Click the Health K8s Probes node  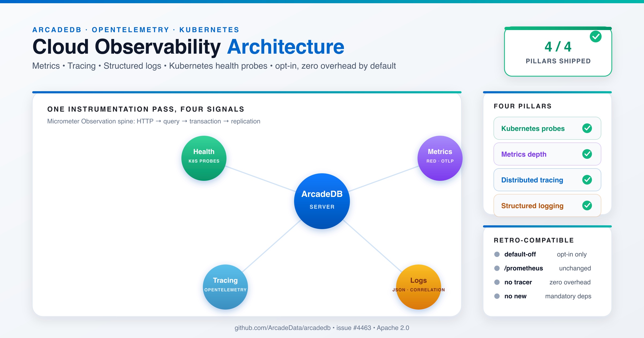204,158
